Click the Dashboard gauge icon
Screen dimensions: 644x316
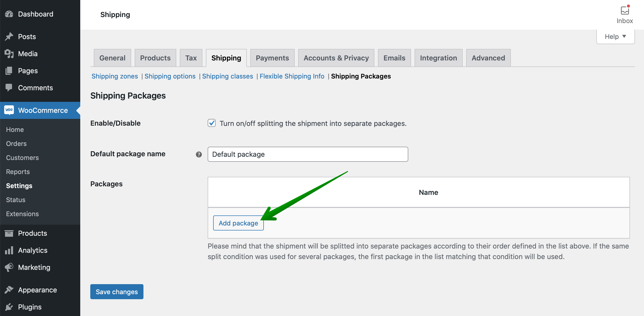9,14
